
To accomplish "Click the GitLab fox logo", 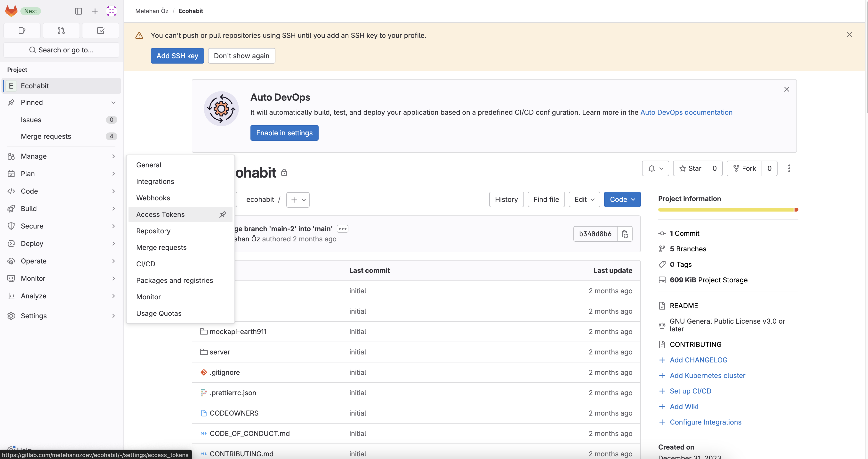I will [x=11, y=11].
